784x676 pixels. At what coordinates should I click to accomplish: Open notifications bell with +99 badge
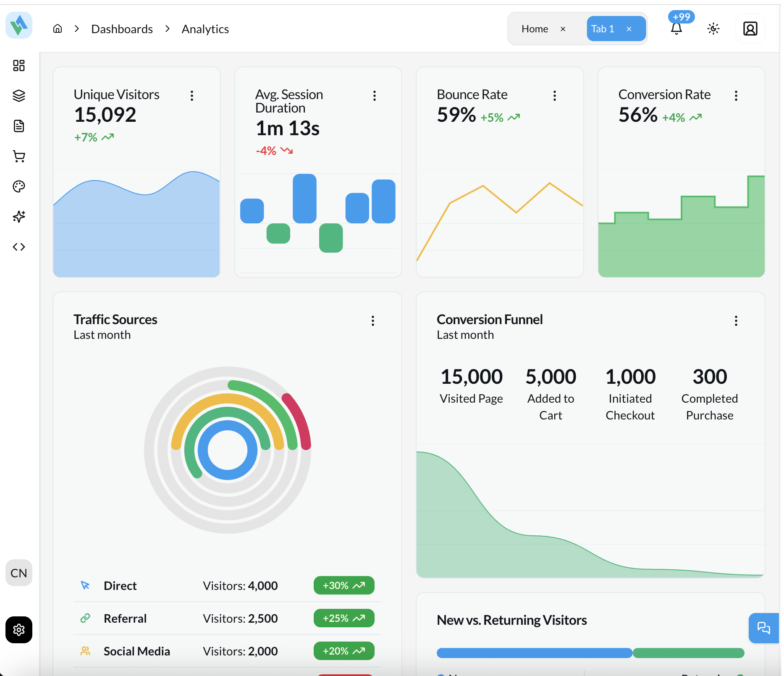[676, 29]
